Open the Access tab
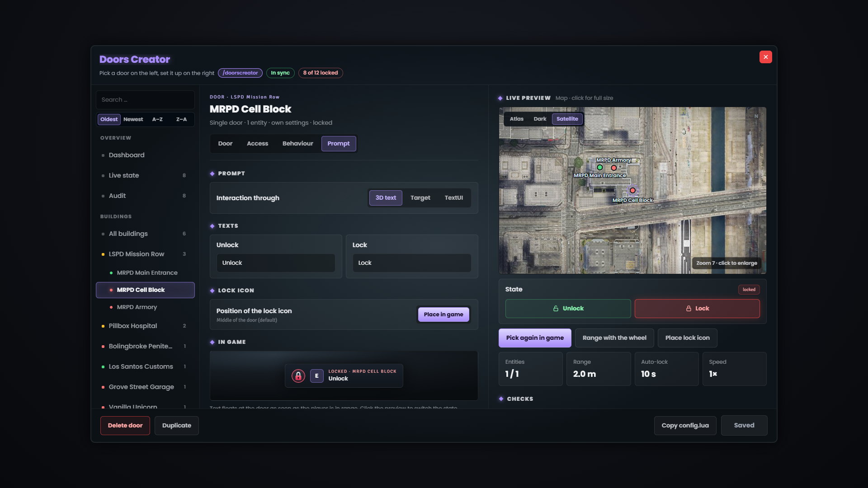 (257, 144)
